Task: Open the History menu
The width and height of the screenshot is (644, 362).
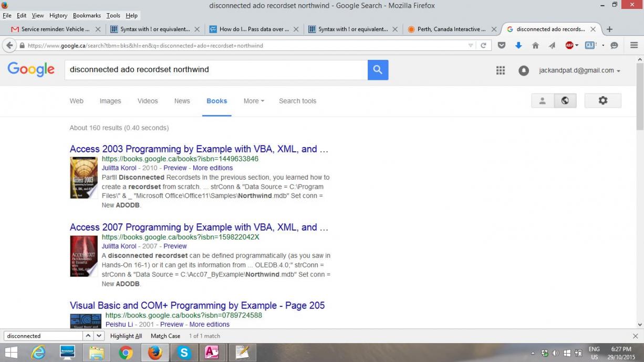Action: (58, 16)
